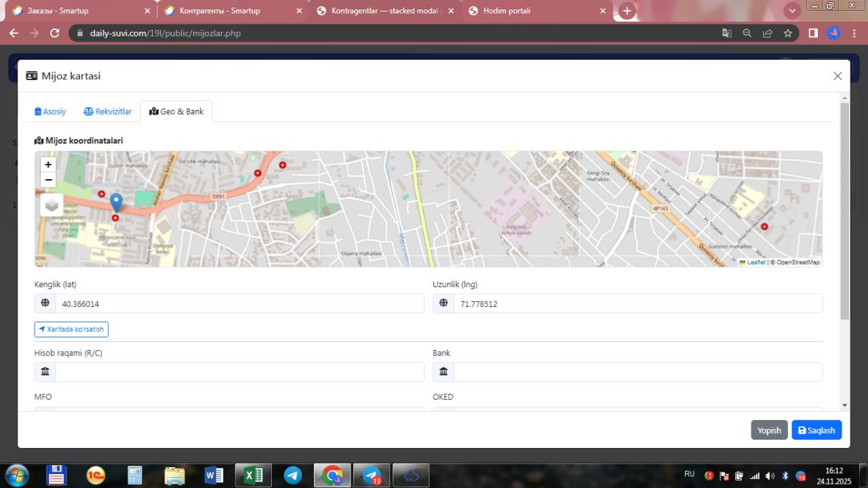Image resolution: width=868 pixels, height=488 pixels.
Task: Close the dialog with Yopish button
Action: 769,430
